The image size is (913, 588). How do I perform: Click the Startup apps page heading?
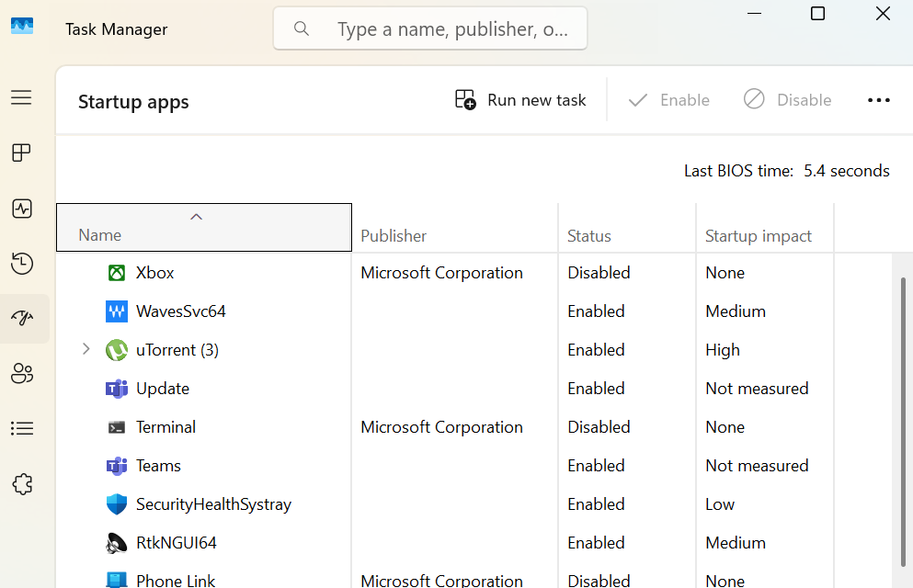coord(133,102)
